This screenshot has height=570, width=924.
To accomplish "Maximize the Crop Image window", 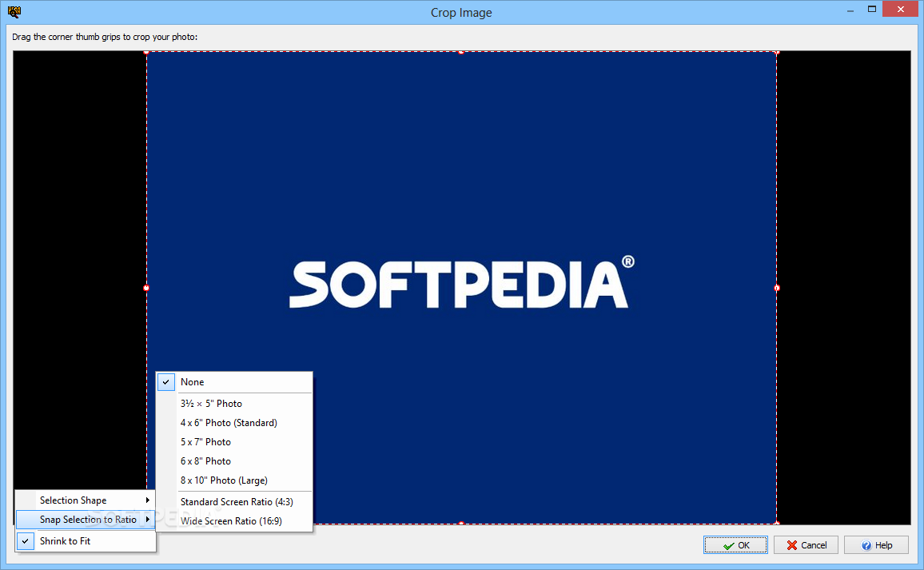I will pos(871,9).
